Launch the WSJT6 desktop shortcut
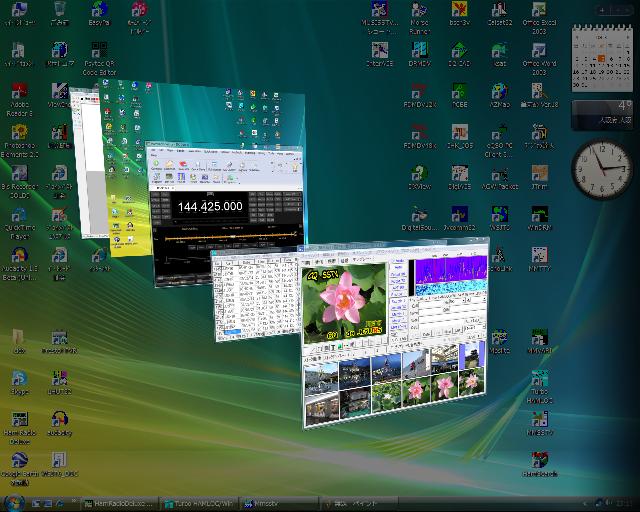 tap(500, 218)
